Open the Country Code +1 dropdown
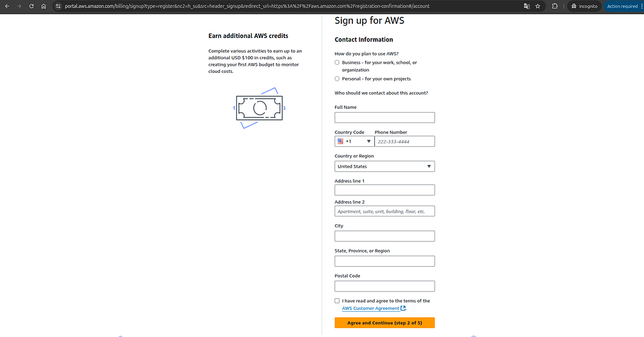This screenshot has height=337, width=644. coord(353,141)
